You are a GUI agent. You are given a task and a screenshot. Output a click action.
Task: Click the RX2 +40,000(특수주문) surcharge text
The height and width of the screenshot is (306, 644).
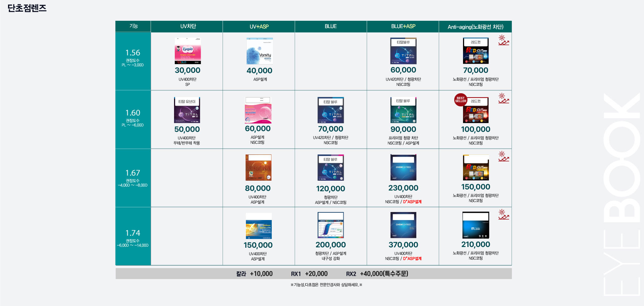pyautogui.click(x=377, y=274)
